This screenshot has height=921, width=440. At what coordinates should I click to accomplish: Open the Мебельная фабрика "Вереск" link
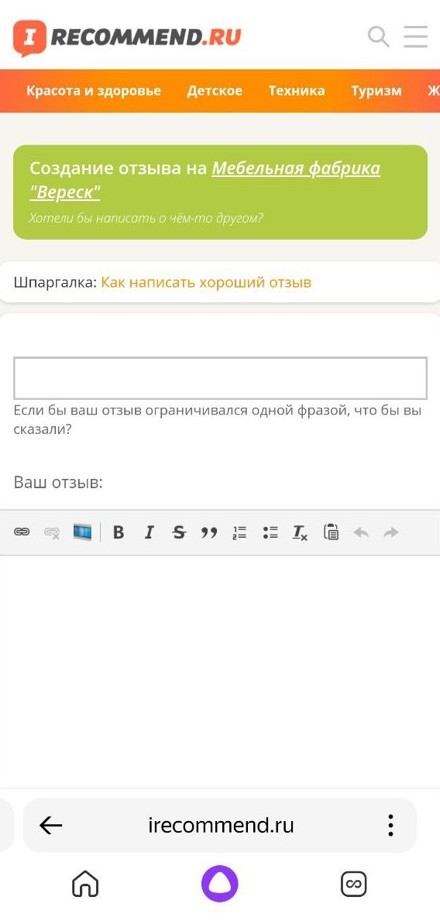205,180
